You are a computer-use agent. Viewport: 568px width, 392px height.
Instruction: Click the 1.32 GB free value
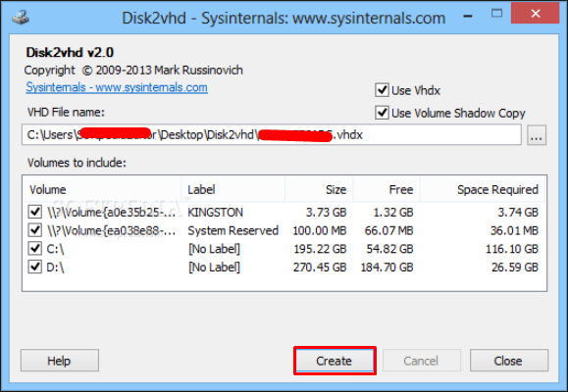click(x=393, y=212)
